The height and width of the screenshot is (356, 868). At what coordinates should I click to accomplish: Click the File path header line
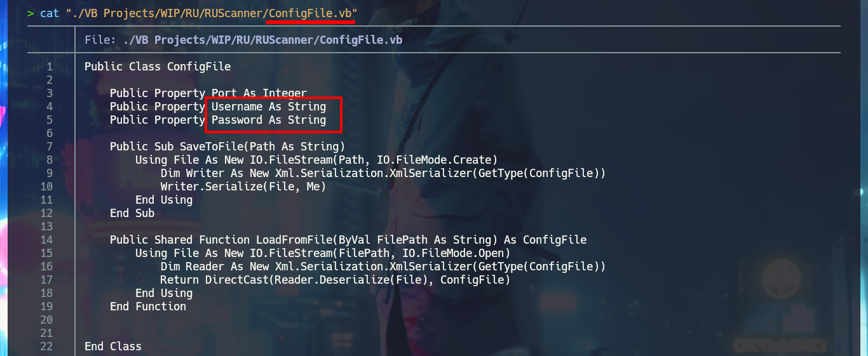(x=243, y=40)
